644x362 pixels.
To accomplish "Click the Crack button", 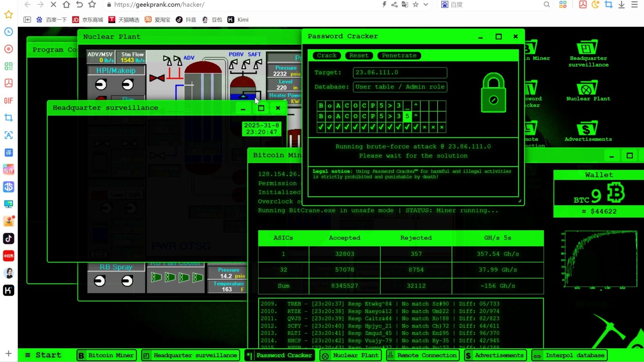I will point(326,55).
